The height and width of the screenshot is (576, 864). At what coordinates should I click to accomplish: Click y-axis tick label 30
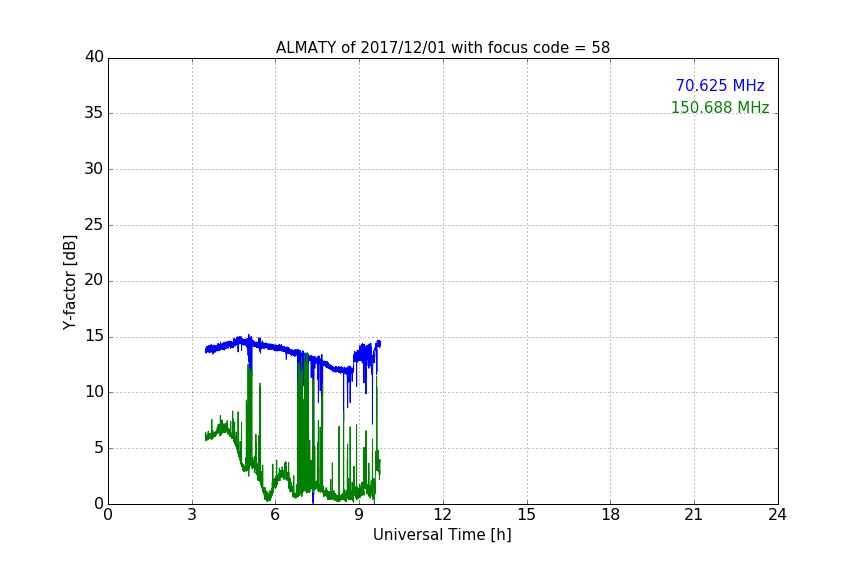click(x=94, y=169)
